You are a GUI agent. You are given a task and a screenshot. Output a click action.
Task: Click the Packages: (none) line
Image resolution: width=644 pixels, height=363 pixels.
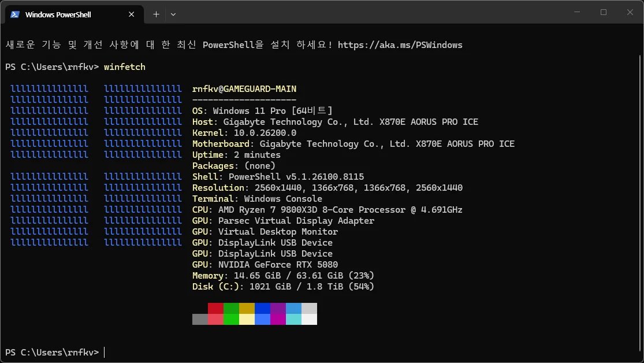click(x=234, y=166)
